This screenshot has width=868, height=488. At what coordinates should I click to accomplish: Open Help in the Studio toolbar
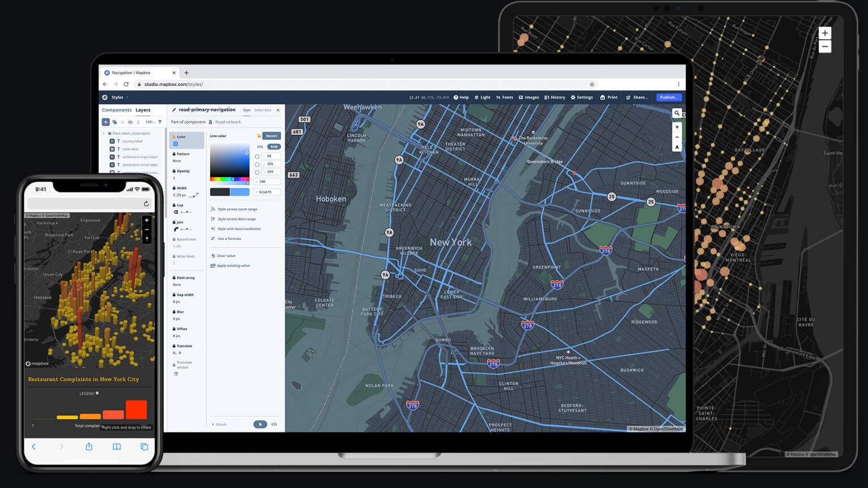tap(461, 97)
